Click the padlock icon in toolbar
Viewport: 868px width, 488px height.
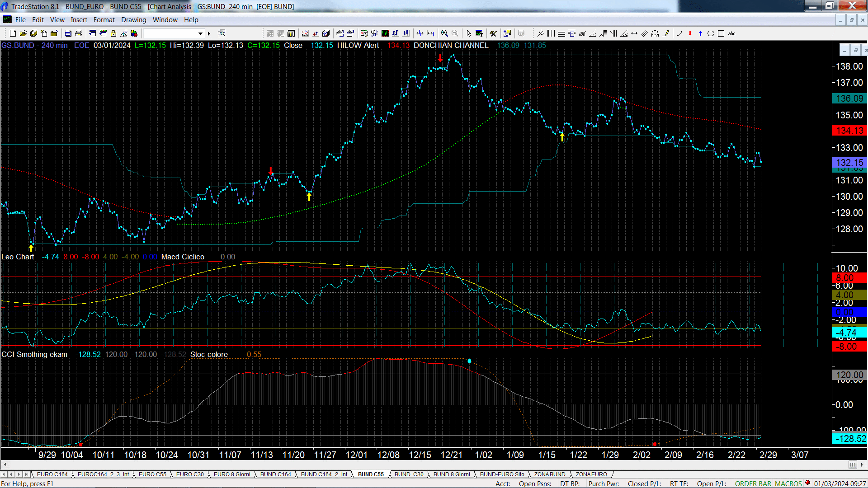(x=113, y=33)
